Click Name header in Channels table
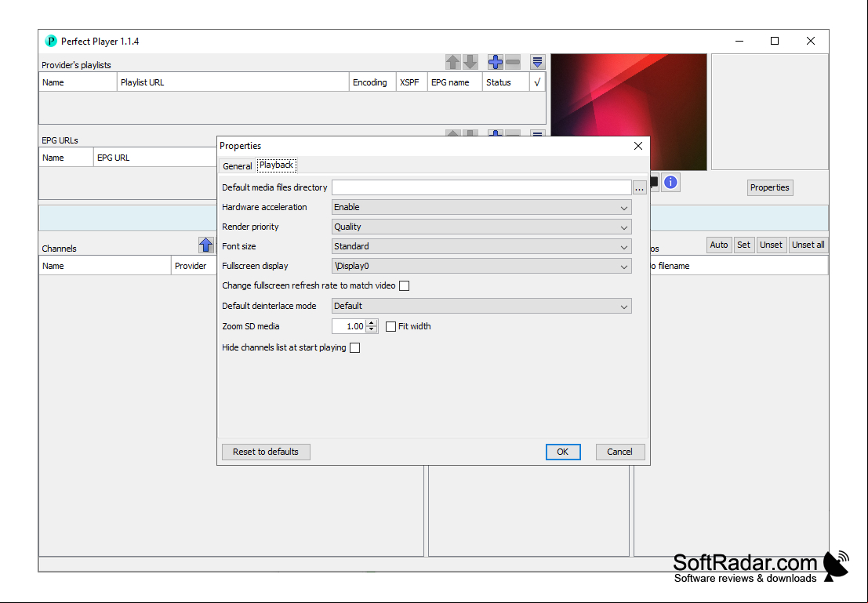 [105, 266]
